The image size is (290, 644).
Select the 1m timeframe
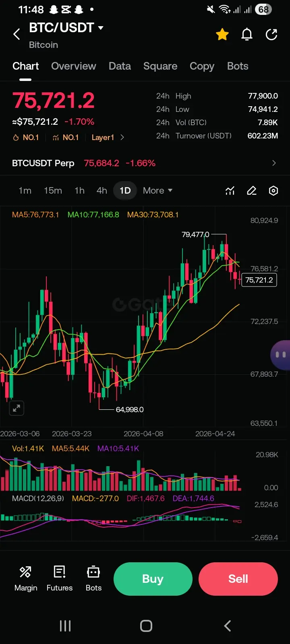(25, 190)
